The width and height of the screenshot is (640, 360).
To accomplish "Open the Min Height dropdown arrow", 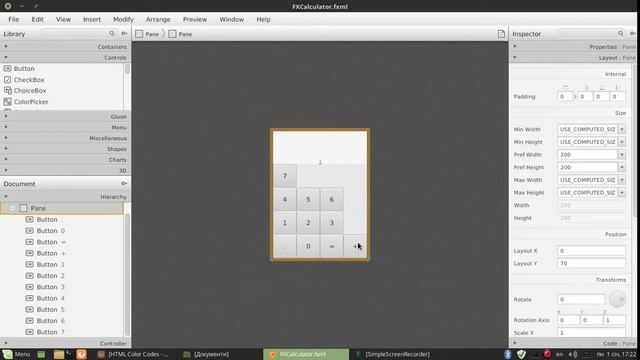I will pyautogui.click(x=622, y=142).
